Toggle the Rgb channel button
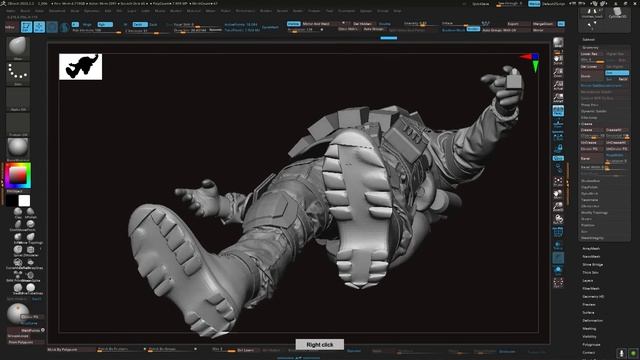 pyautogui.click(x=105, y=24)
